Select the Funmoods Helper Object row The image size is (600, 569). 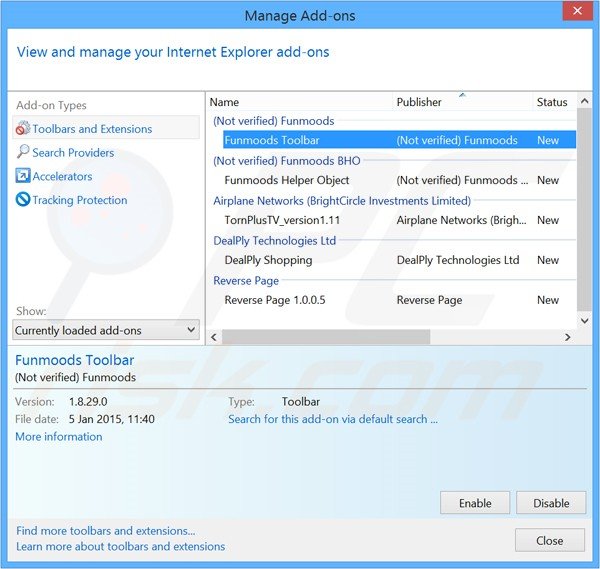[x=399, y=180]
